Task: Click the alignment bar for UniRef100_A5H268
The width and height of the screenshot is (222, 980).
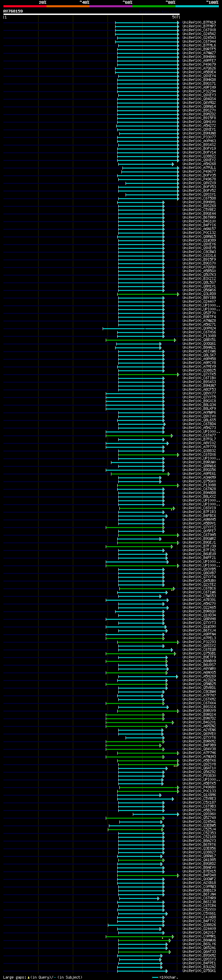Action: (146, 164)
